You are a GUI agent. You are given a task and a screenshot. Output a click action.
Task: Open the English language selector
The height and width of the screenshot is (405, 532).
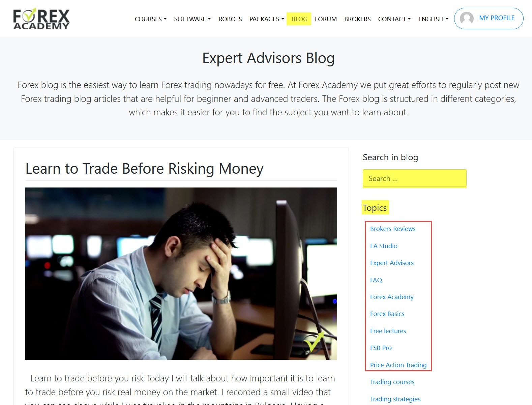(x=434, y=19)
